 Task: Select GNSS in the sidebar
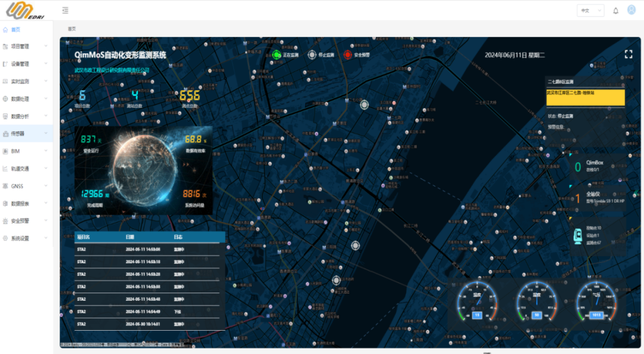17,186
